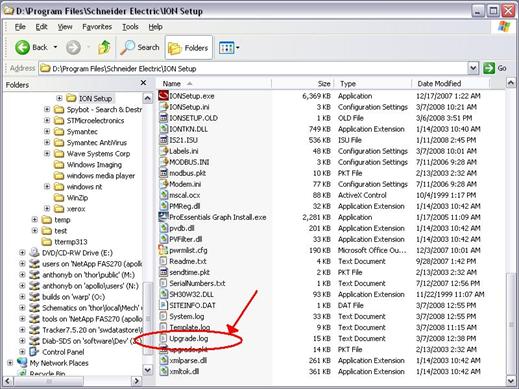519x389 pixels.
Task: Click the folder tree scroll up arrow
Action: tap(147, 98)
